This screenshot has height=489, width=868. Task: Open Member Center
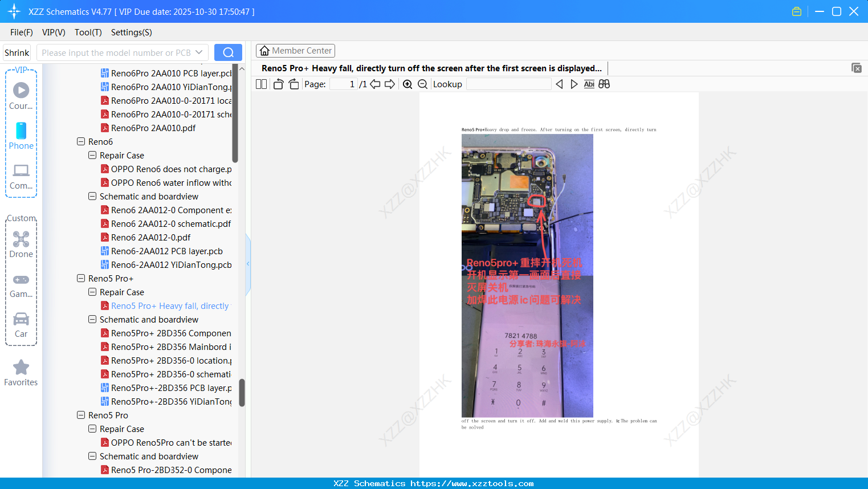[295, 51]
